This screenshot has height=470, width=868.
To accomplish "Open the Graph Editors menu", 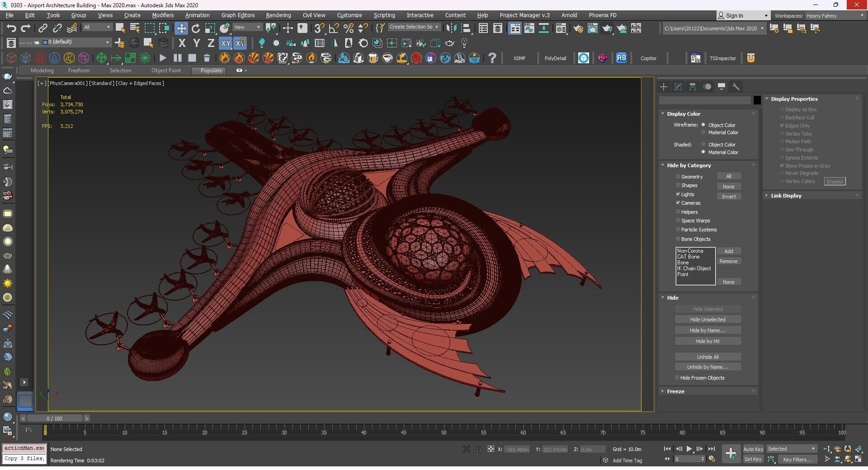I will tap(238, 15).
